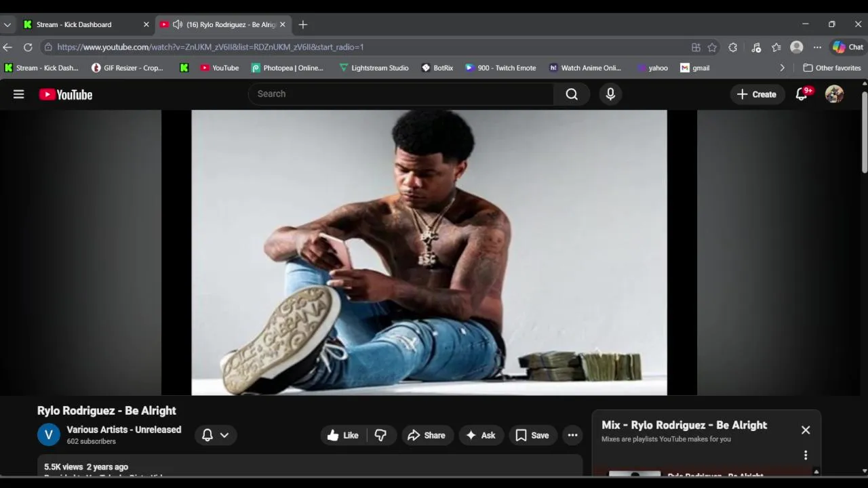868x488 pixels.
Task: Start voice search with microphone icon
Action: (x=610, y=94)
